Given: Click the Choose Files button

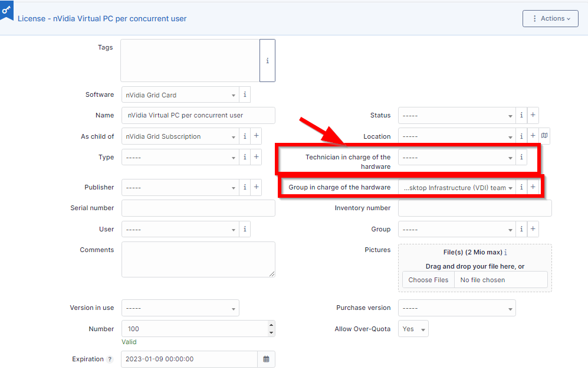Looking at the screenshot, I should point(428,279).
